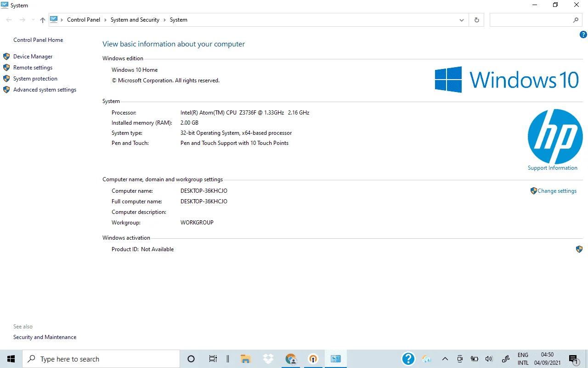Open Security and Maintenance link
Image resolution: width=588 pixels, height=368 pixels.
(x=45, y=337)
